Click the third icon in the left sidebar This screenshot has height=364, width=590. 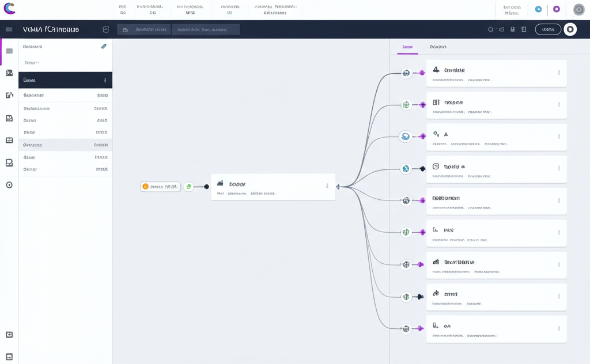[9, 95]
